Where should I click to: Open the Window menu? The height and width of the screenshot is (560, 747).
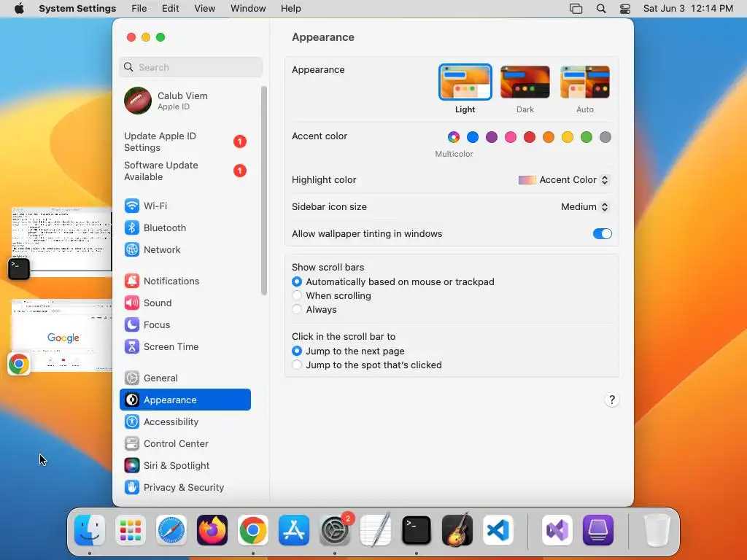(x=248, y=9)
